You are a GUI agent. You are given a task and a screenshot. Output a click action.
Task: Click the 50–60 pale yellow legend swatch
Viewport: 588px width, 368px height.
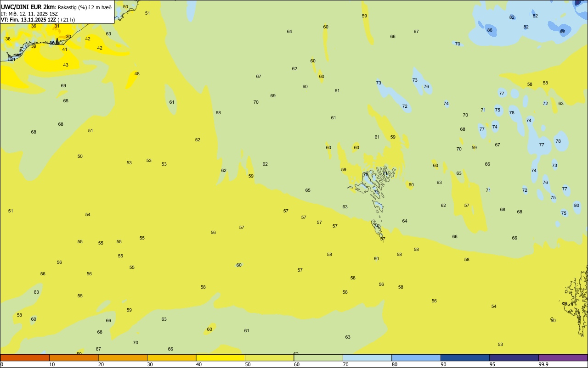[x=269, y=357]
